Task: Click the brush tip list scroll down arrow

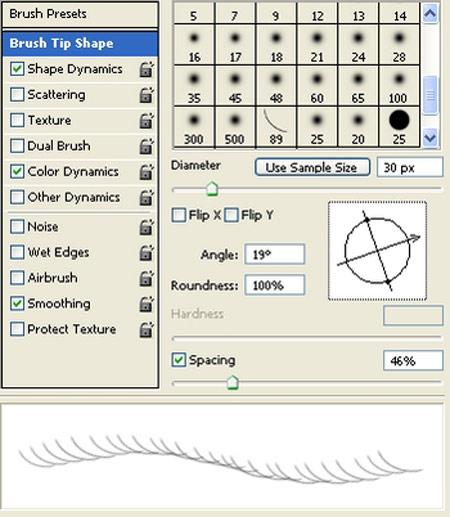Action: click(x=430, y=138)
